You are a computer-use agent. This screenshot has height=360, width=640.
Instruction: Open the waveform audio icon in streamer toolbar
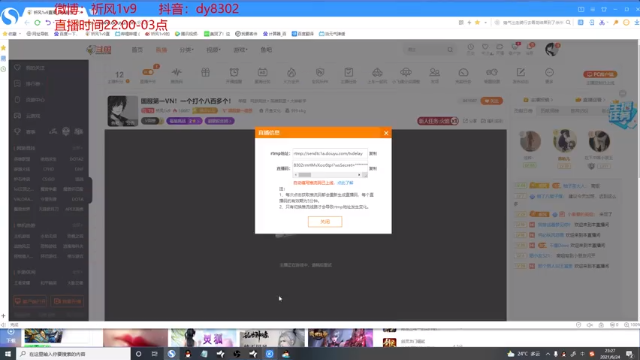click(x=176, y=73)
